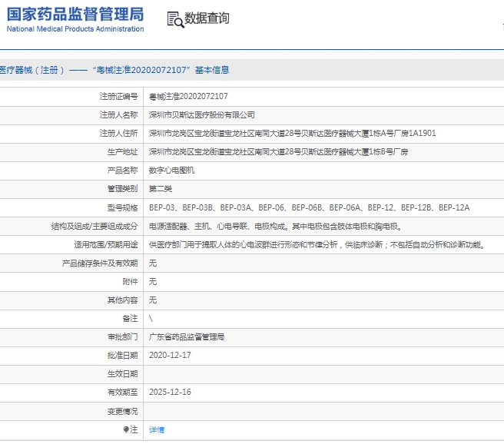Click the 注册证编号 label
Viewport: 504px width, 444px height.
tap(118, 96)
